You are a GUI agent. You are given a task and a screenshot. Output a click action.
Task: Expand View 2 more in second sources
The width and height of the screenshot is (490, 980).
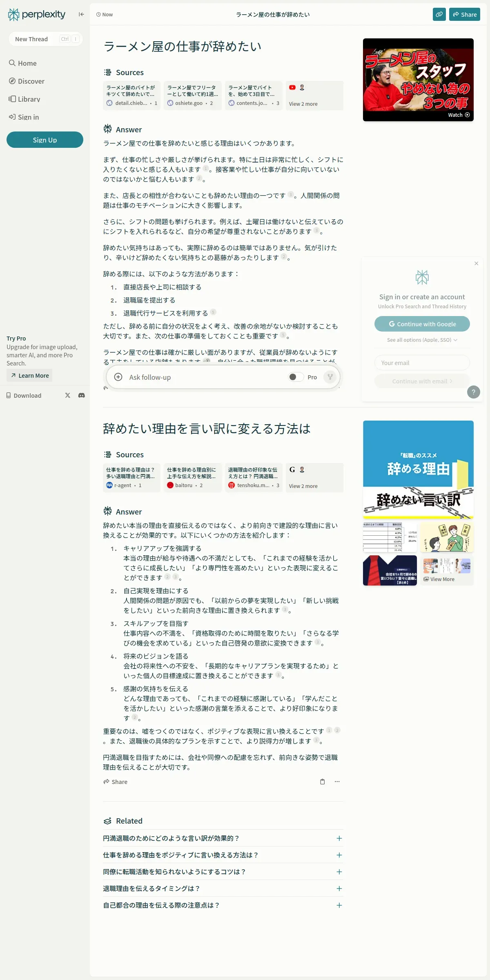click(x=314, y=478)
